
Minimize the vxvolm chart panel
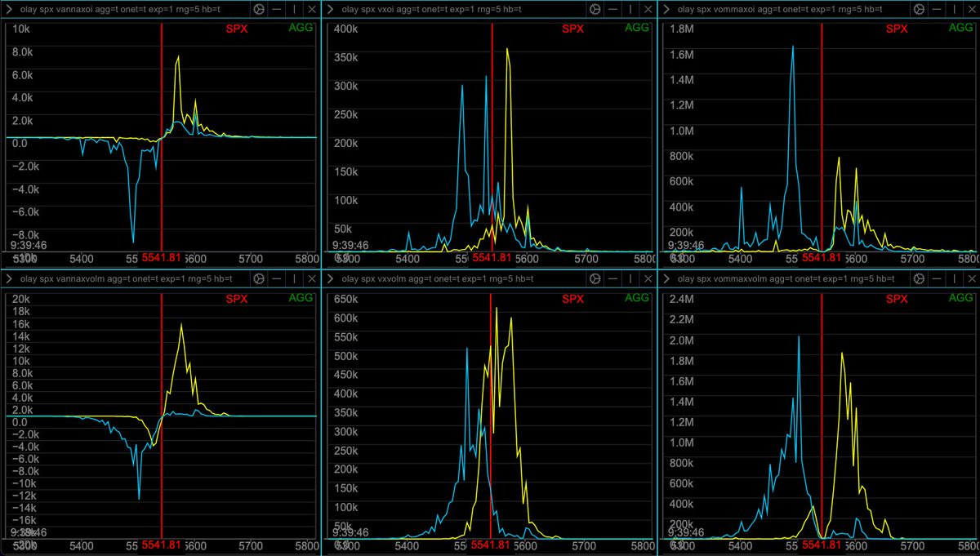click(612, 279)
